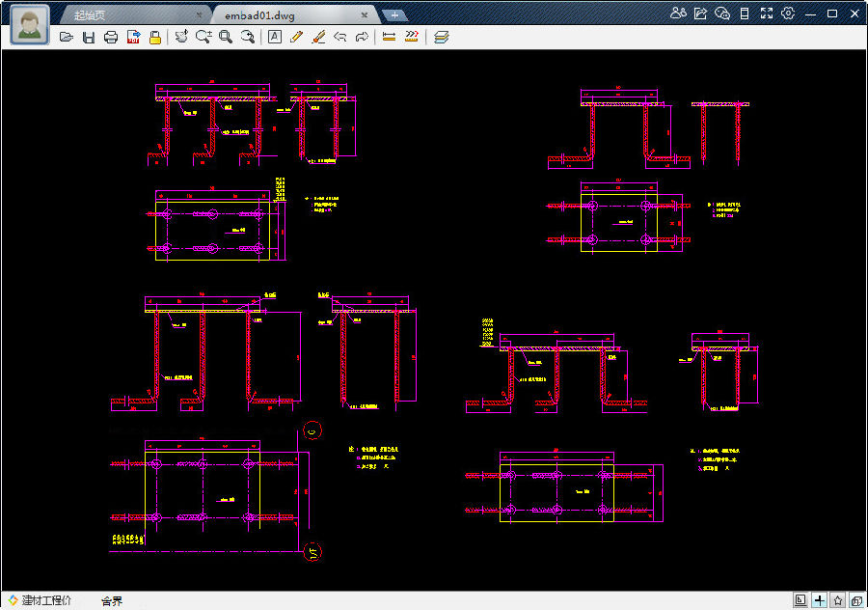
Task: Click the user avatar profile picture
Action: pyautogui.click(x=29, y=25)
